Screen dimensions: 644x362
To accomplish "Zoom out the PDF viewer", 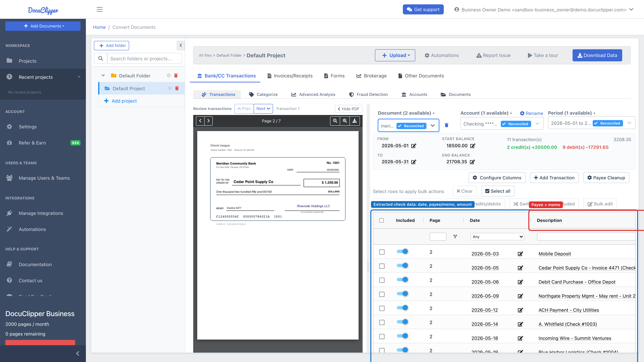I will click(x=335, y=121).
